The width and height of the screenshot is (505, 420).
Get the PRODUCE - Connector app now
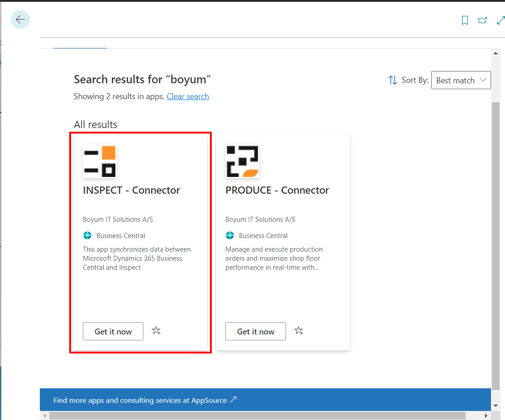point(256,331)
